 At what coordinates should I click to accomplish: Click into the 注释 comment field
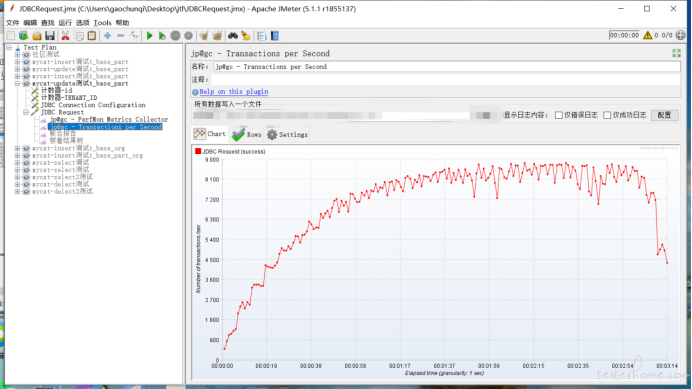coord(447,80)
